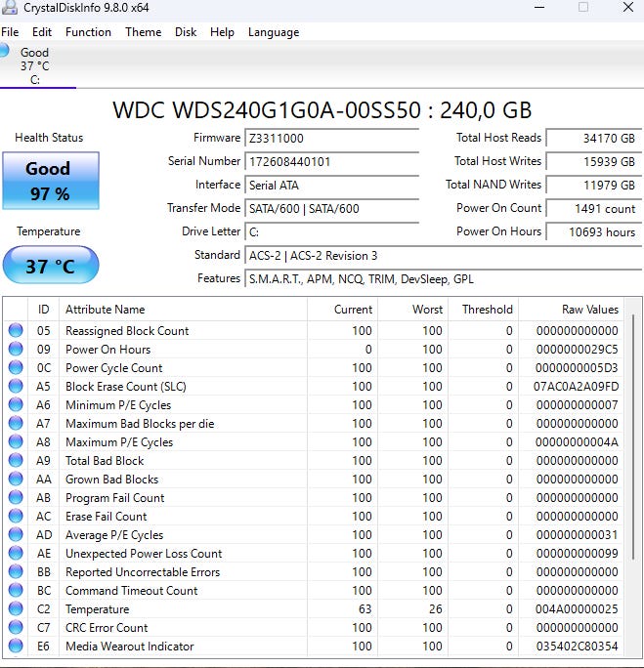Click the Threshold column header
Viewport: 644px width, 668px height.
point(483,310)
